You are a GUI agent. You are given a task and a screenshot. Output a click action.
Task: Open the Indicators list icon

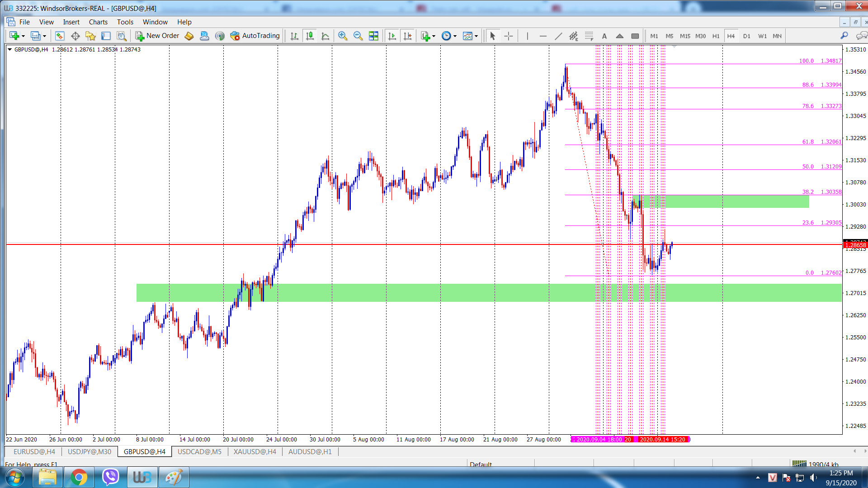[x=425, y=36]
